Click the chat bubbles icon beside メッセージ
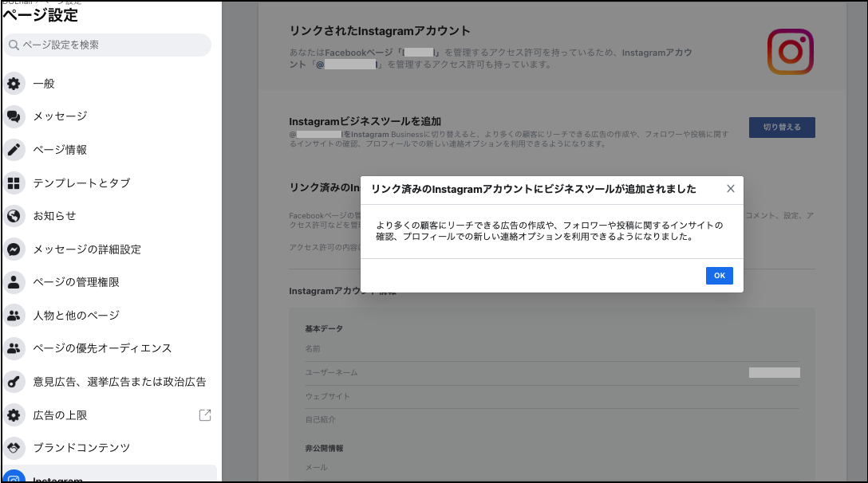The width and height of the screenshot is (868, 483). pyautogui.click(x=14, y=116)
